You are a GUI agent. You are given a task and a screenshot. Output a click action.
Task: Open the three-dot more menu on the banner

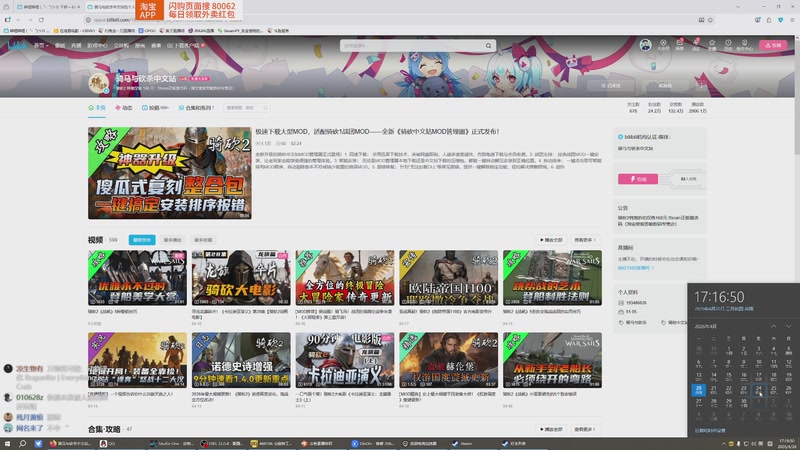tap(701, 86)
